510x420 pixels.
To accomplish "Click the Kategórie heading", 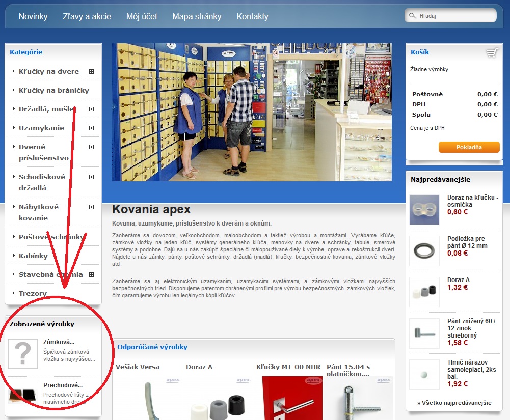I will (26, 52).
